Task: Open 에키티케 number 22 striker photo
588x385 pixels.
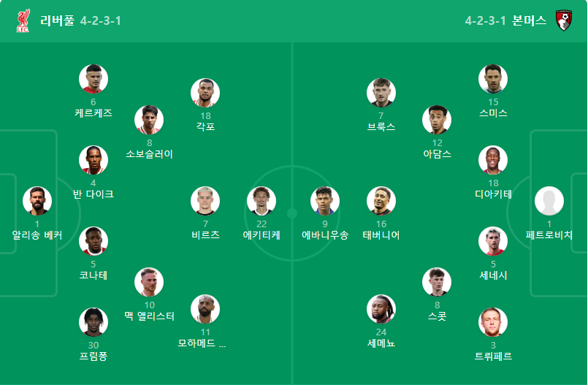Action: coord(261,201)
